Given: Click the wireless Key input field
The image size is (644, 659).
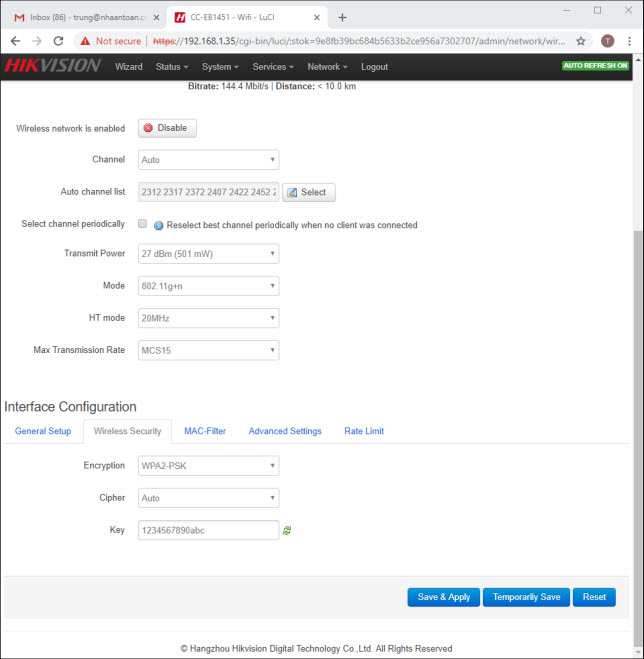Looking at the screenshot, I should [x=208, y=530].
